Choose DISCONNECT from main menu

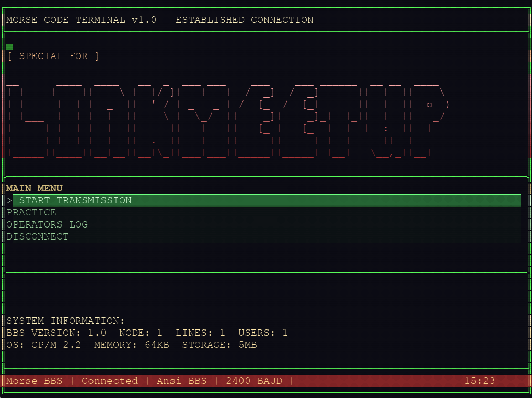[x=38, y=237]
